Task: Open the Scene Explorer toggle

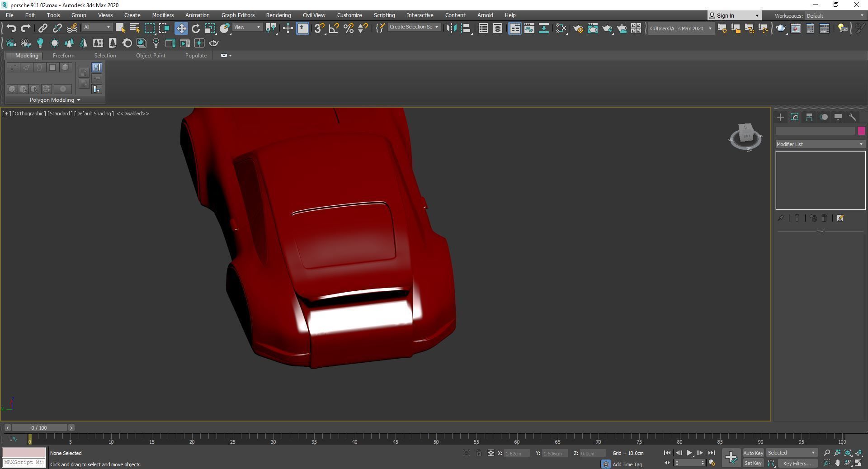Action: click(x=483, y=28)
